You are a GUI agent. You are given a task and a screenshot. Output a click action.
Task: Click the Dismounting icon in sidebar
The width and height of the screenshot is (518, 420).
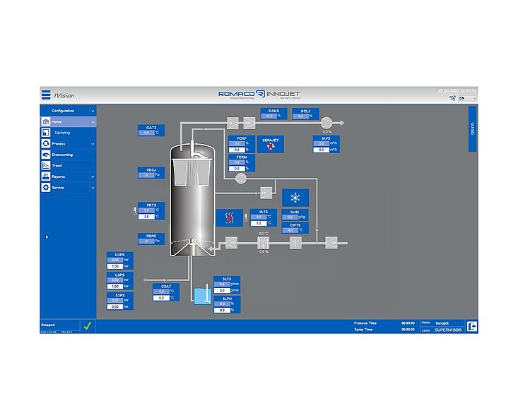tap(46, 155)
